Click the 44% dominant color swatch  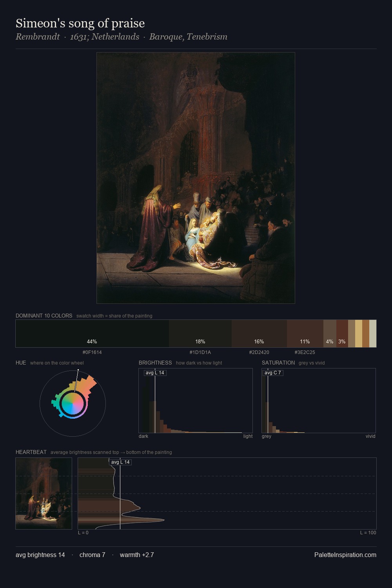tap(92, 334)
